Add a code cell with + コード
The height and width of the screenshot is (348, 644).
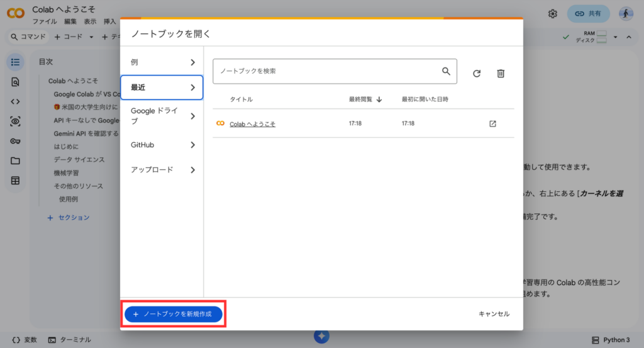[68, 37]
